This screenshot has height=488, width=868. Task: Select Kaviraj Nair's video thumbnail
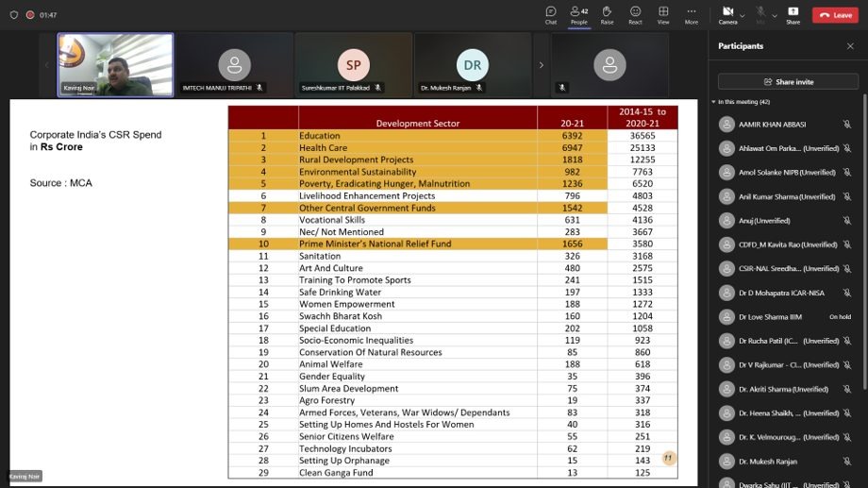pyautogui.click(x=115, y=65)
